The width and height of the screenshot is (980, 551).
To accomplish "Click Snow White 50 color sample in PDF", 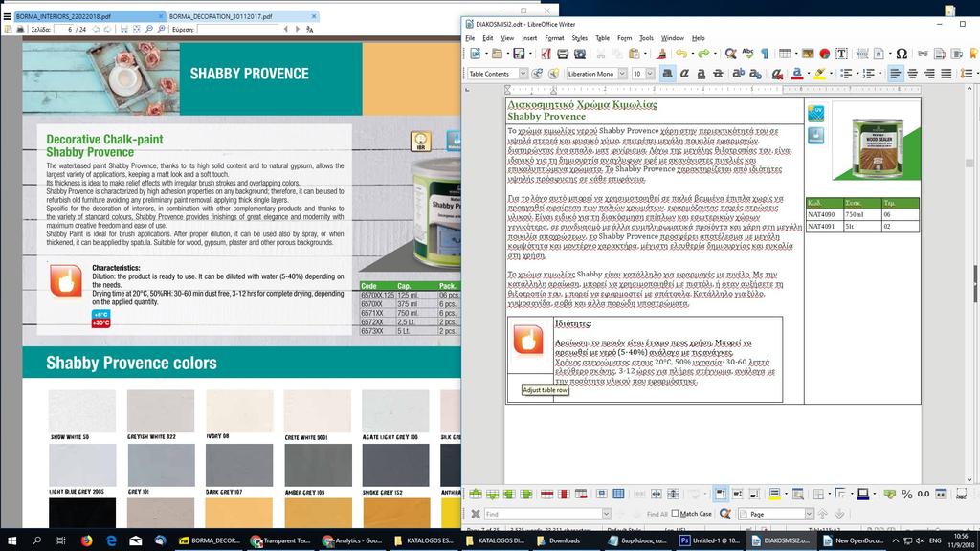I will (82, 411).
